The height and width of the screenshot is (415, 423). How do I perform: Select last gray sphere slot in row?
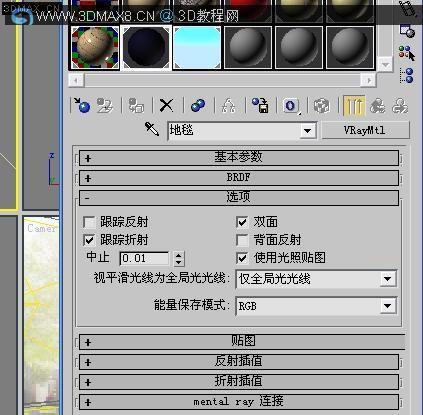pos(350,48)
